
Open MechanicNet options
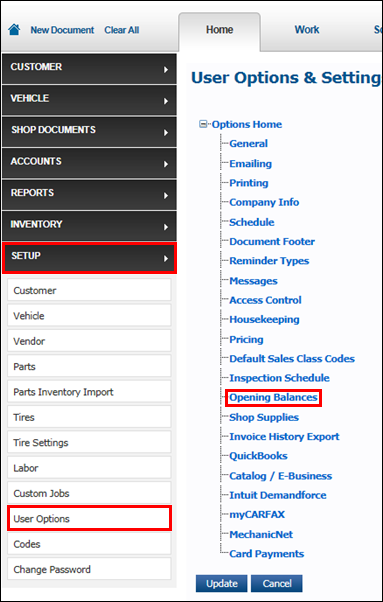coord(261,534)
